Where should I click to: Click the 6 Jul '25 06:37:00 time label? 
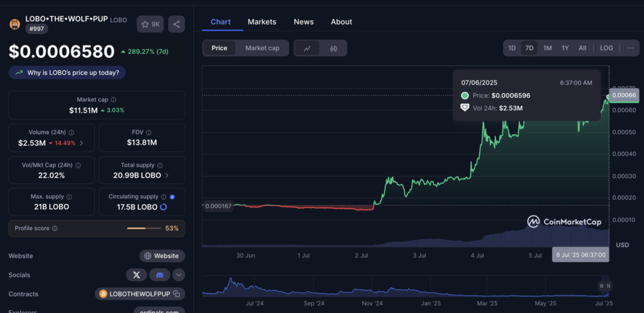point(580,255)
